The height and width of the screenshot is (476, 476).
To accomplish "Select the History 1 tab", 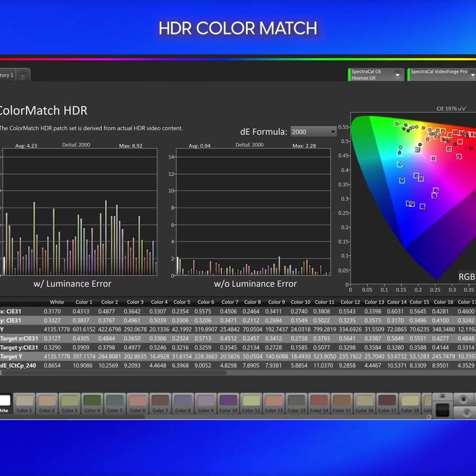I will pyautogui.click(x=7, y=75).
